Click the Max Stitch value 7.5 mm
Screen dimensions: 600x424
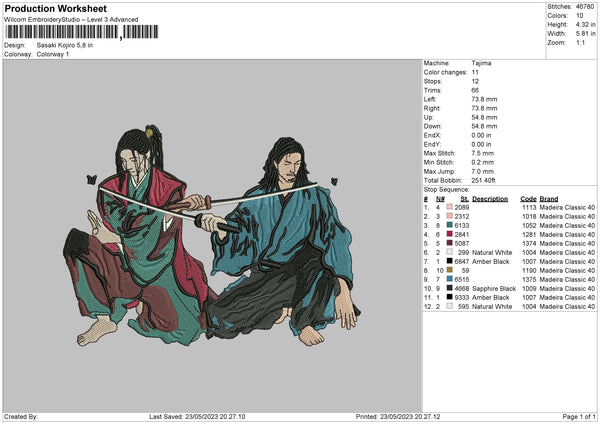point(483,153)
